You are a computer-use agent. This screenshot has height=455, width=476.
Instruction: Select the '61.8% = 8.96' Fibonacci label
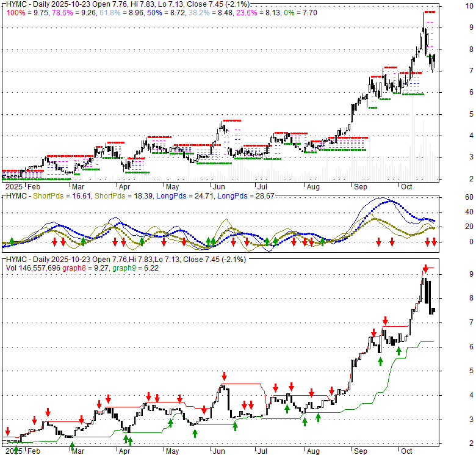pyautogui.click(x=122, y=13)
